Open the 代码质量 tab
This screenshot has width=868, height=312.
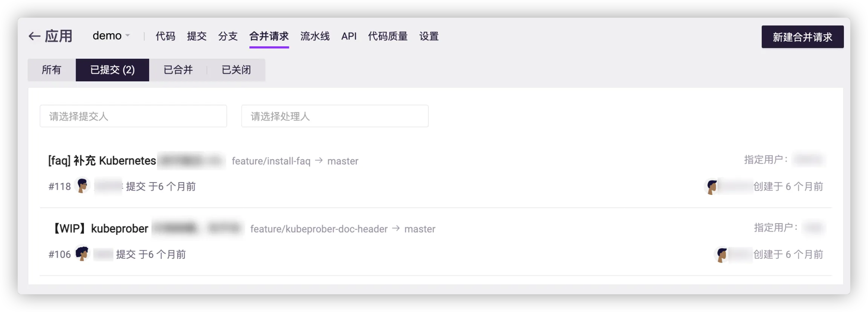pyautogui.click(x=388, y=37)
